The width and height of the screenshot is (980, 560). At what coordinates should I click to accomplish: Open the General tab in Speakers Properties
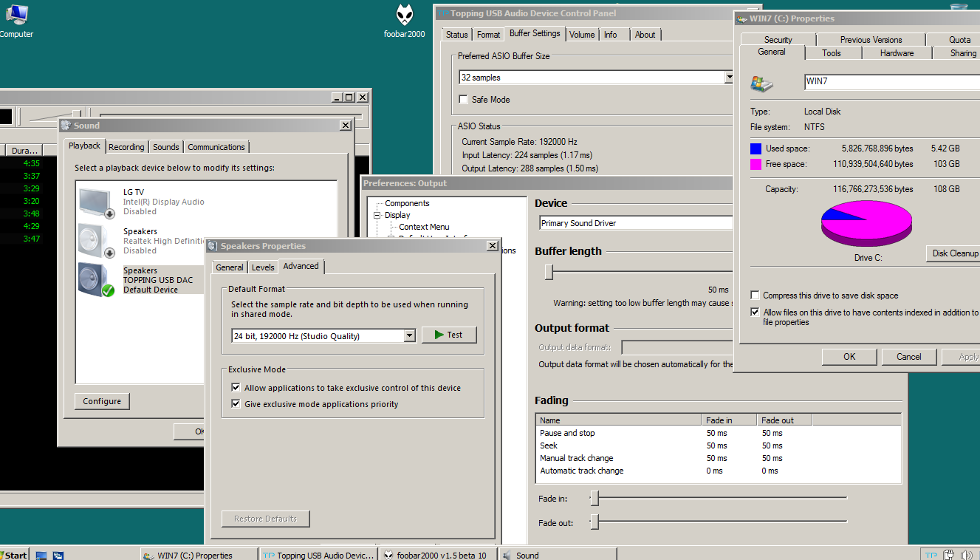tap(230, 267)
